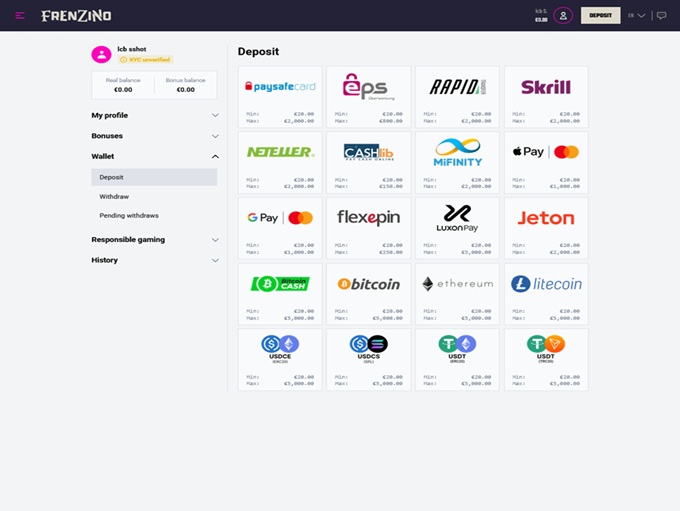Click the lcb sshot profile avatar
680x511 pixels.
[100, 54]
